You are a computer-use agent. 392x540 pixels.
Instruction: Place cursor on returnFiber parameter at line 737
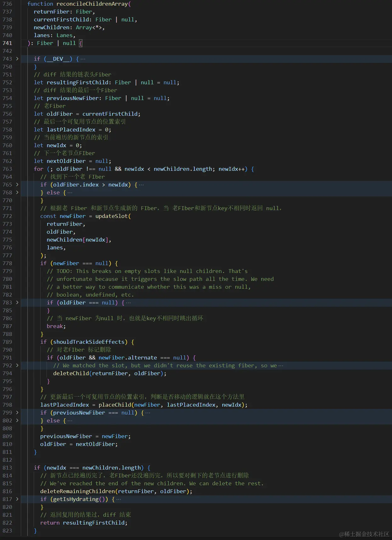pos(51,12)
